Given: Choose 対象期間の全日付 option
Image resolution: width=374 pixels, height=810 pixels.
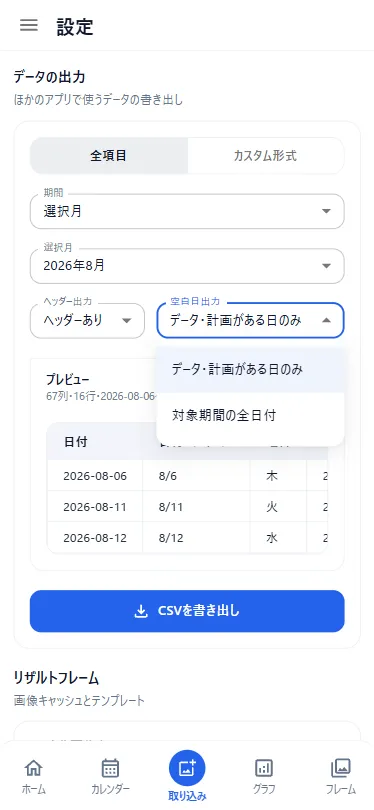Looking at the screenshot, I should (x=251, y=415).
